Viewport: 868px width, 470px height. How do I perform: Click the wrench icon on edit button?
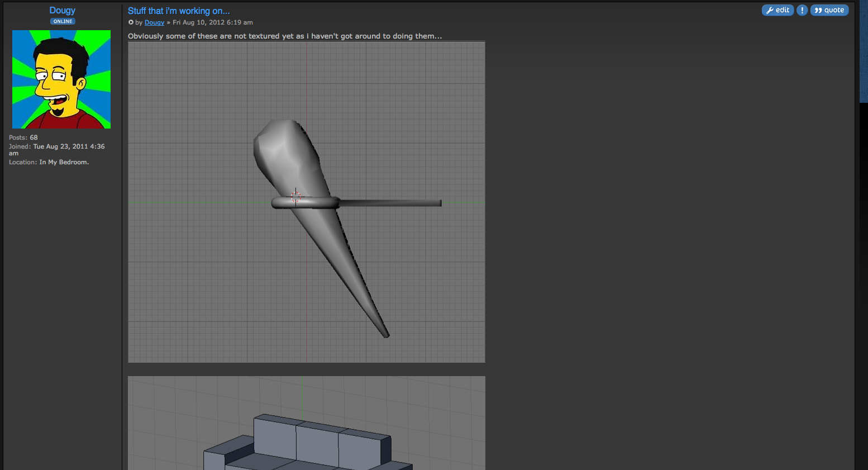click(770, 10)
